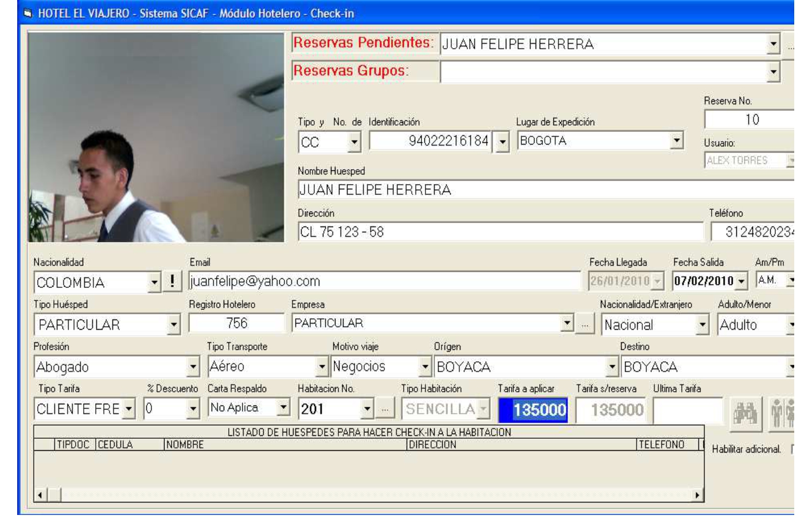This screenshot has width=812, height=523.
Task: Open the Reservas Pendientes dropdown
Action: pos(773,44)
